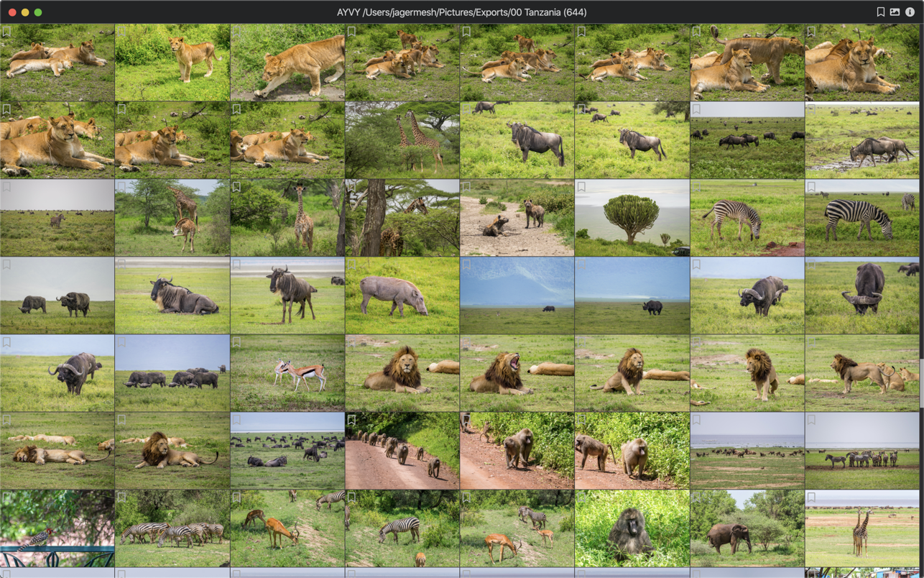924x578 pixels.
Task: Bookmark the grazing warthog photo
Action: pyautogui.click(x=351, y=265)
